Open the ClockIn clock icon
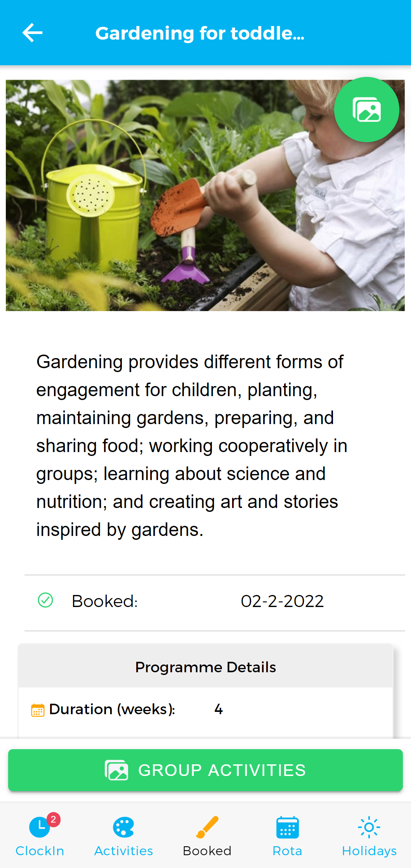The image size is (411, 868). tap(39, 827)
